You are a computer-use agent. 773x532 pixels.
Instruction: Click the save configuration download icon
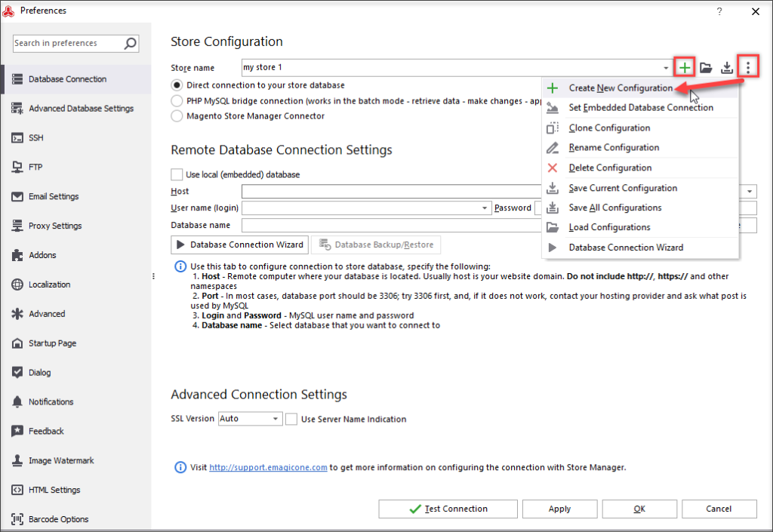[727, 67]
